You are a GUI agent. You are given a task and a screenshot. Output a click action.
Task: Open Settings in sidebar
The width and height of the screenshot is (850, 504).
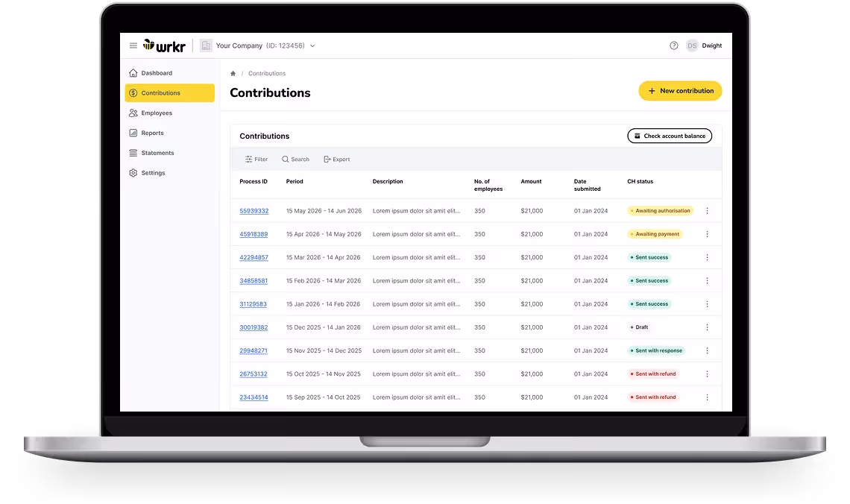[x=170, y=173]
